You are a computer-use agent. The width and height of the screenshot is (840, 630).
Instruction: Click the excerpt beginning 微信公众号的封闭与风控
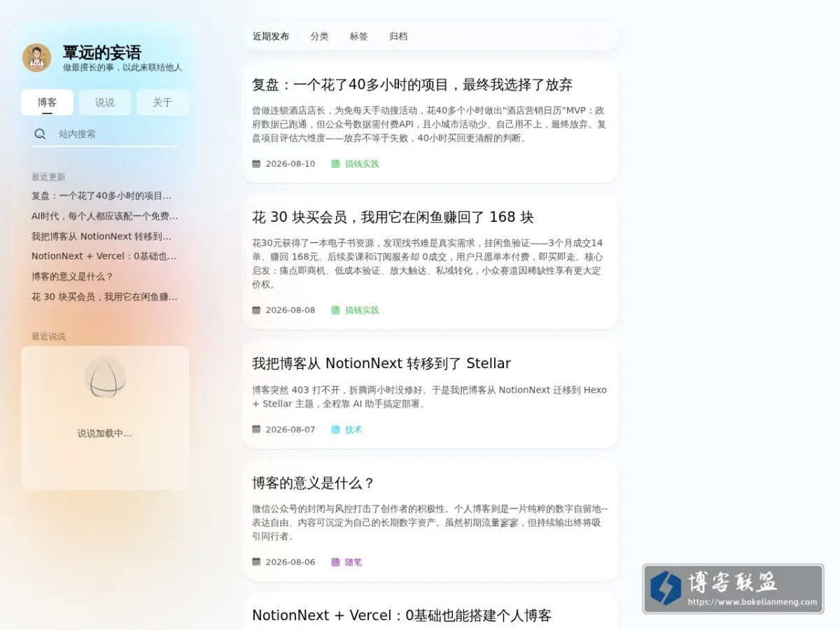tap(430, 523)
